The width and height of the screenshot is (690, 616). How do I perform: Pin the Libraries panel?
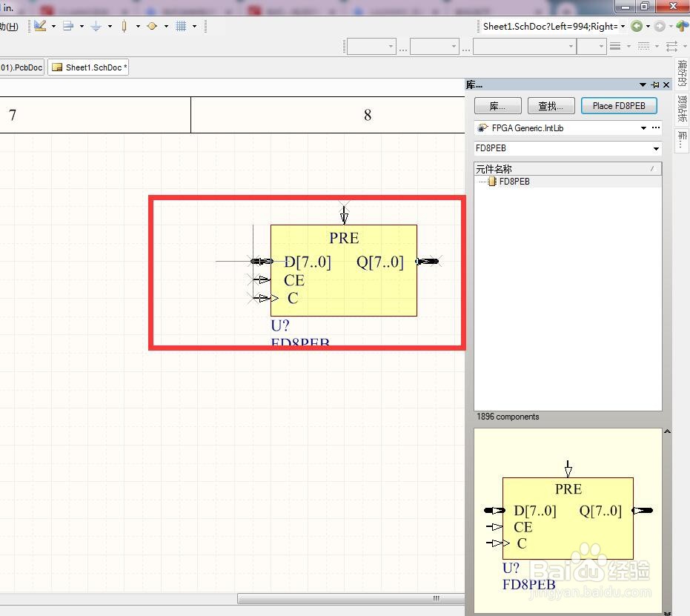pyautogui.click(x=655, y=85)
